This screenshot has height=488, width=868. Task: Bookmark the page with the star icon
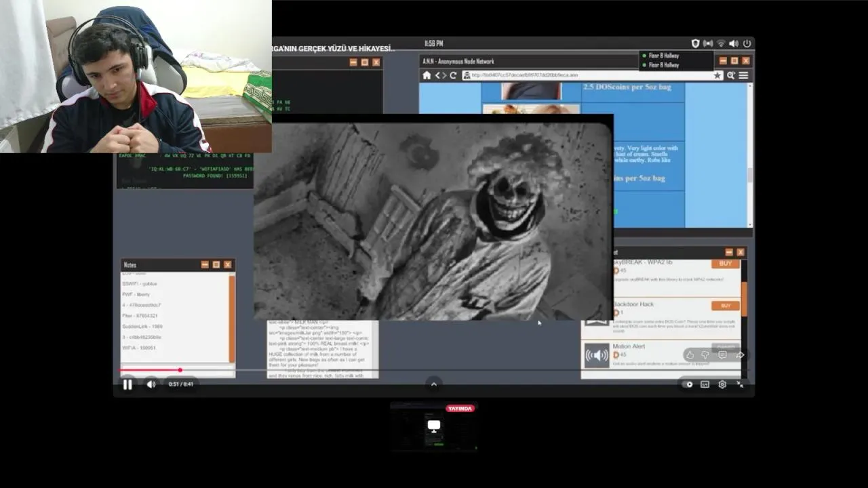tap(717, 75)
